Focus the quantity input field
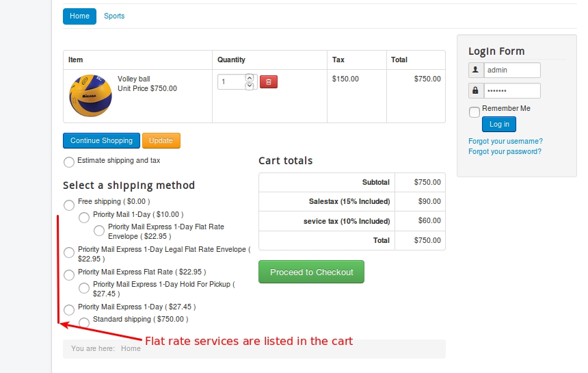Image resolution: width=588 pixels, height=373 pixels. (x=231, y=82)
